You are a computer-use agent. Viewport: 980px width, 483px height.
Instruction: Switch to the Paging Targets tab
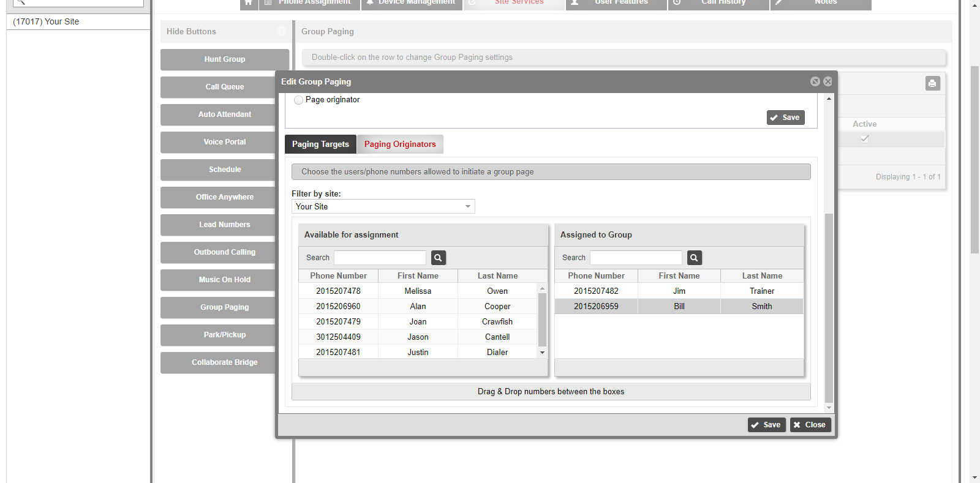[x=320, y=144]
